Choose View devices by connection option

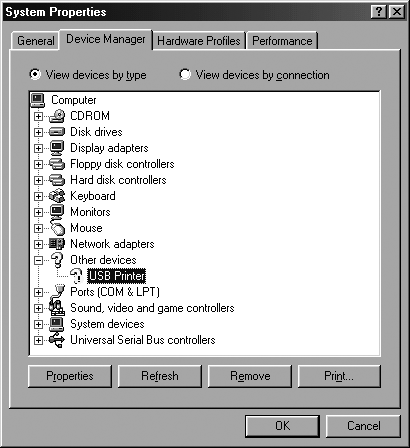coord(185,74)
